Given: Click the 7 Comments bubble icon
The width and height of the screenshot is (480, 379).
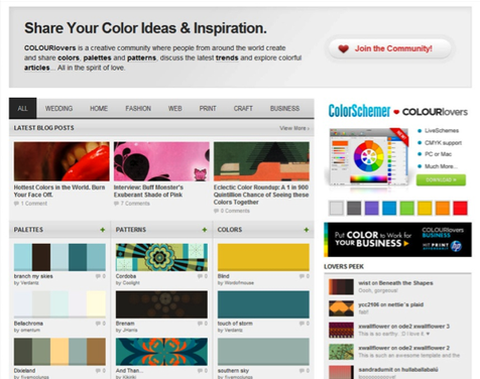Looking at the screenshot, I should pos(116,203).
